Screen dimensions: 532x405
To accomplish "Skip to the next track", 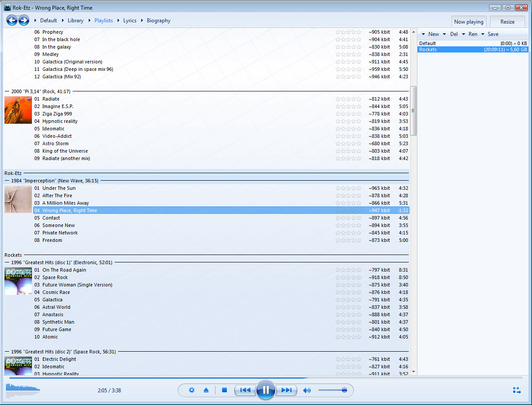I will pos(286,390).
